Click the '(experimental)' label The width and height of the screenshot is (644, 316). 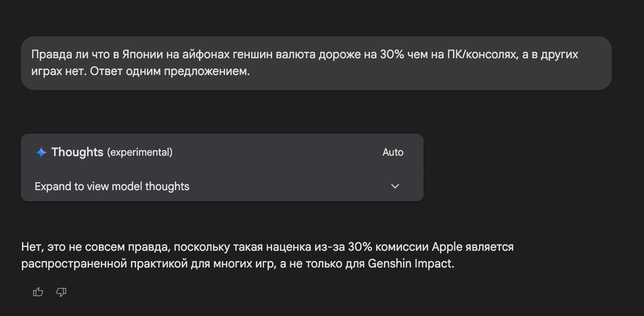point(140,152)
